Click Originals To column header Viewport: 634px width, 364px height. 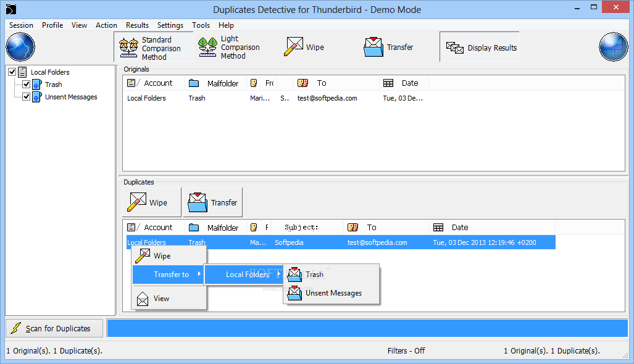336,83
